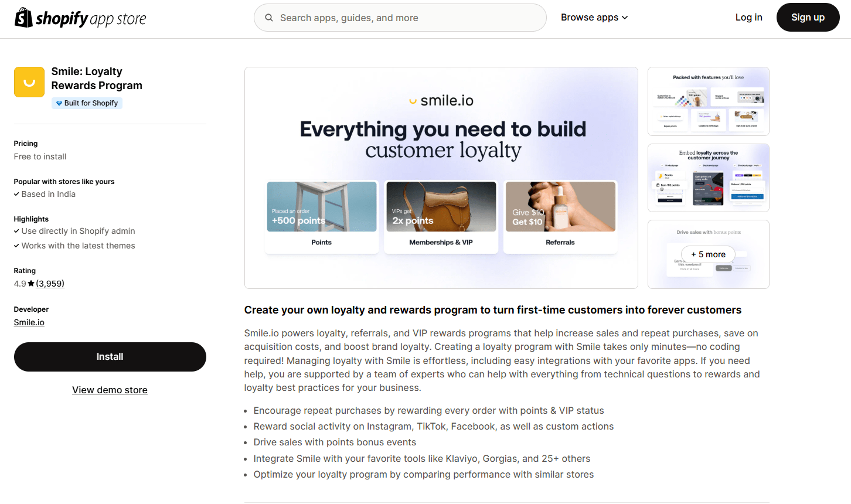Image resolution: width=851 pixels, height=504 pixels.
Task: Click the Install button
Action: [x=110, y=357]
